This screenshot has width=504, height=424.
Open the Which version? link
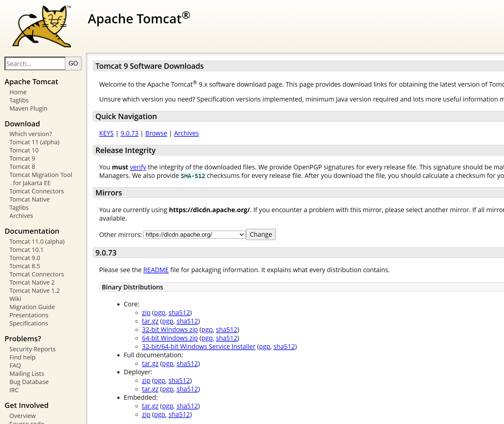coord(31,134)
